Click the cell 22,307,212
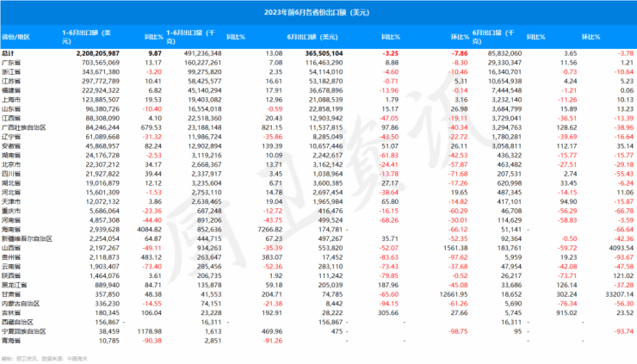 [102, 164]
